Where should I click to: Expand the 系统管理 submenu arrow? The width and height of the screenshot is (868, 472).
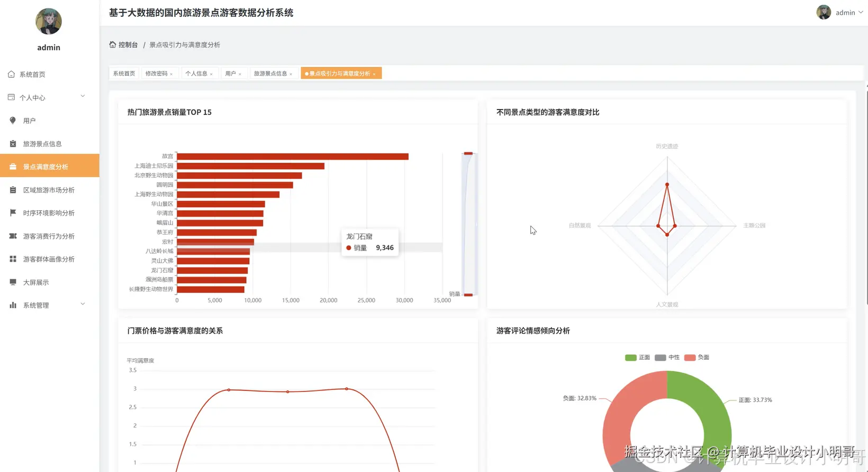pyautogui.click(x=83, y=304)
